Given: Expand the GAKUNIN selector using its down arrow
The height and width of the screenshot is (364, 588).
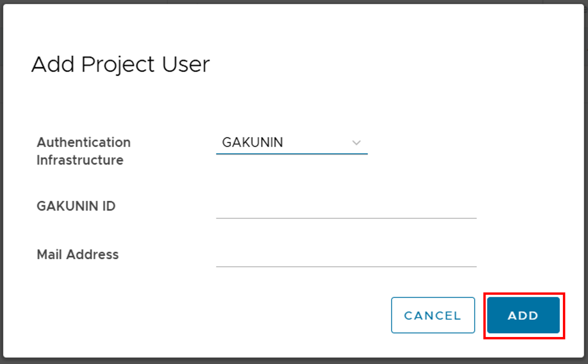Looking at the screenshot, I should [x=356, y=143].
